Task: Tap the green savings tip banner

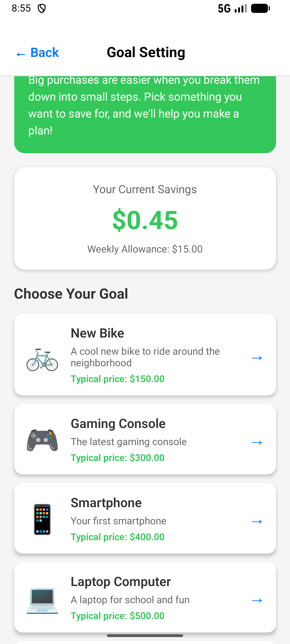Action: point(145,113)
